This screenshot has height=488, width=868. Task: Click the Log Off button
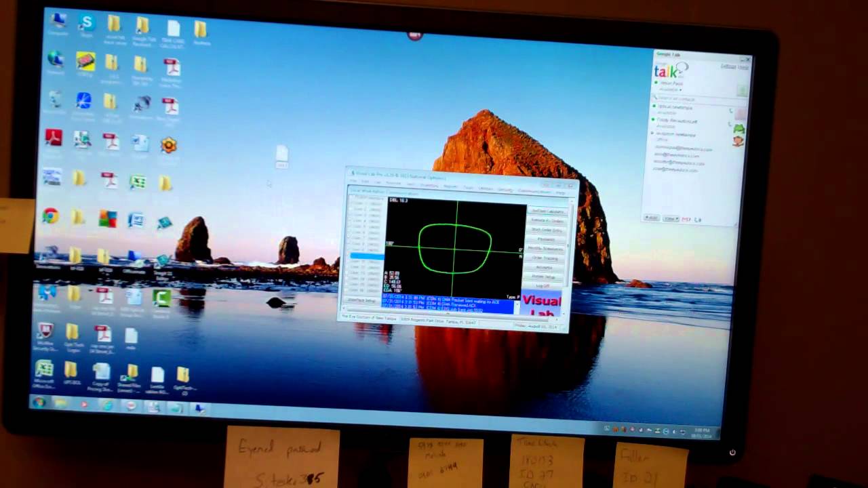[x=542, y=286]
